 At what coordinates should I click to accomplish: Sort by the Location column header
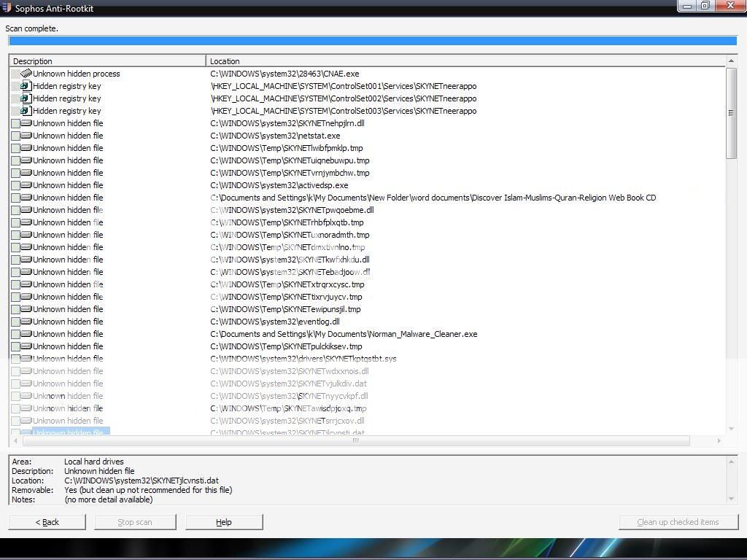click(x=465, y=61)
